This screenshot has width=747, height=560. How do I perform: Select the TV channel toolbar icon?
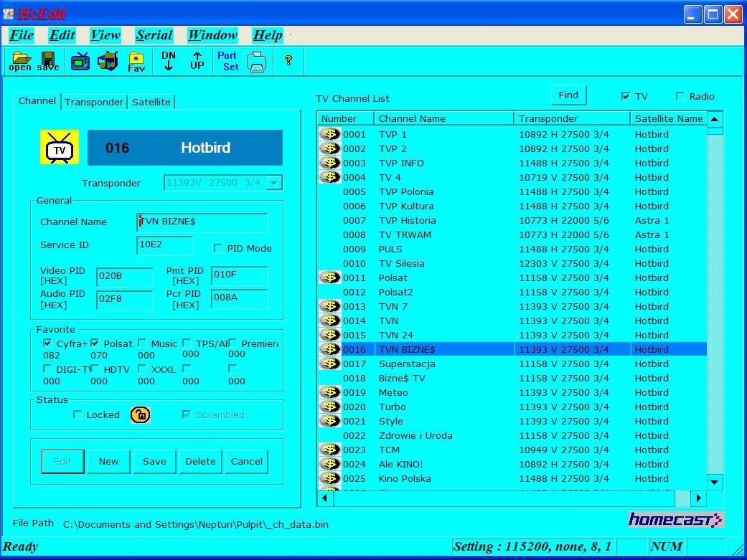(x=80, y=62)
